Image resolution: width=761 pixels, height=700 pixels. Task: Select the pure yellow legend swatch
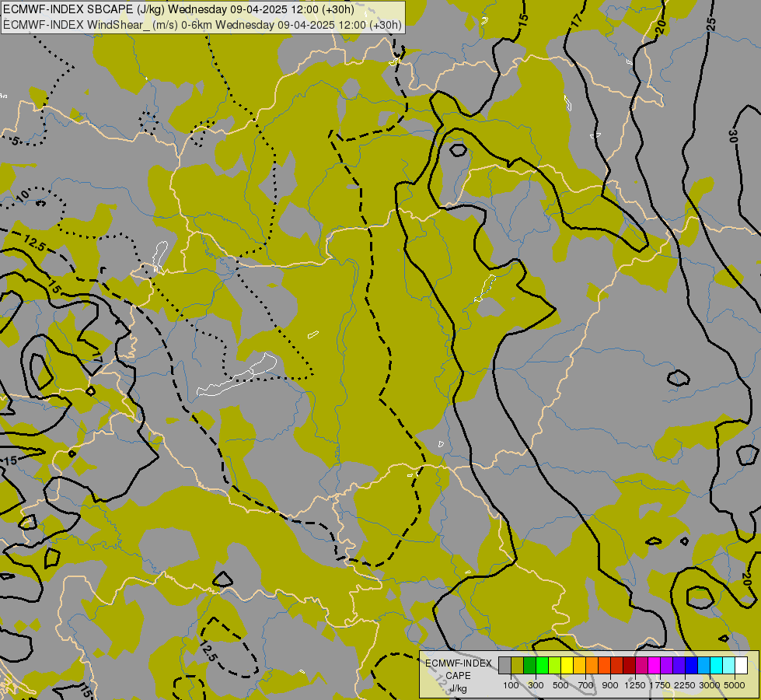click(x=567, y=665)
